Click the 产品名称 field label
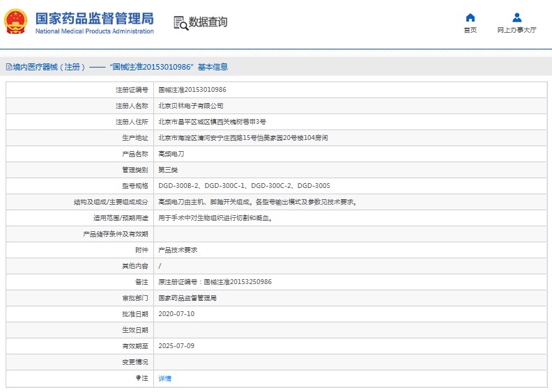 tap(135, 154)
